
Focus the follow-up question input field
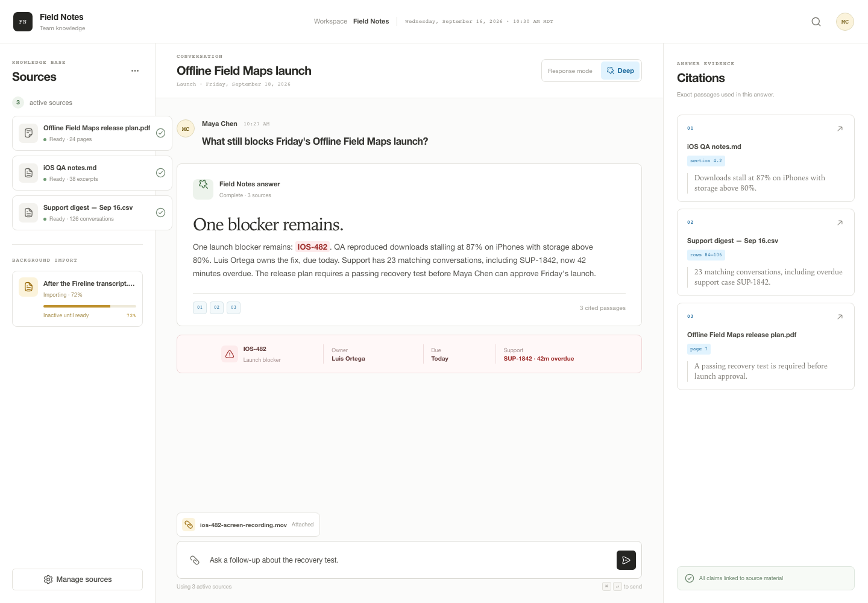pyautogui.click(x=409, y=560)
